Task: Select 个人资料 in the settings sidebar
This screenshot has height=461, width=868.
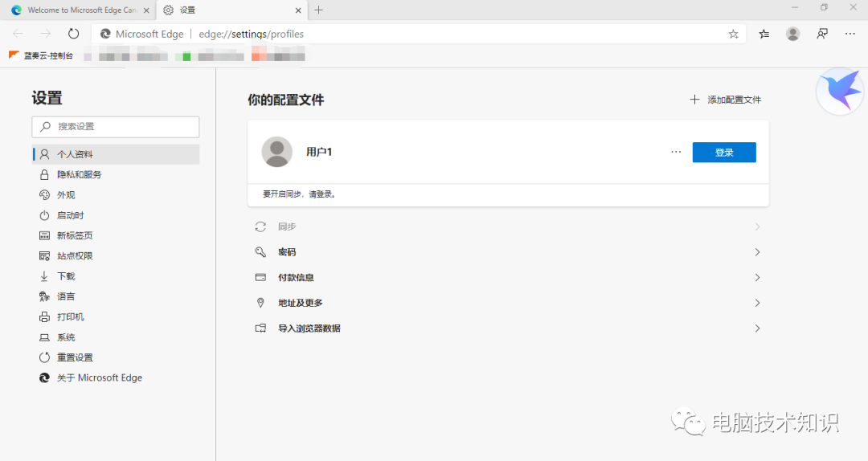Action: [x=115, y=154]
